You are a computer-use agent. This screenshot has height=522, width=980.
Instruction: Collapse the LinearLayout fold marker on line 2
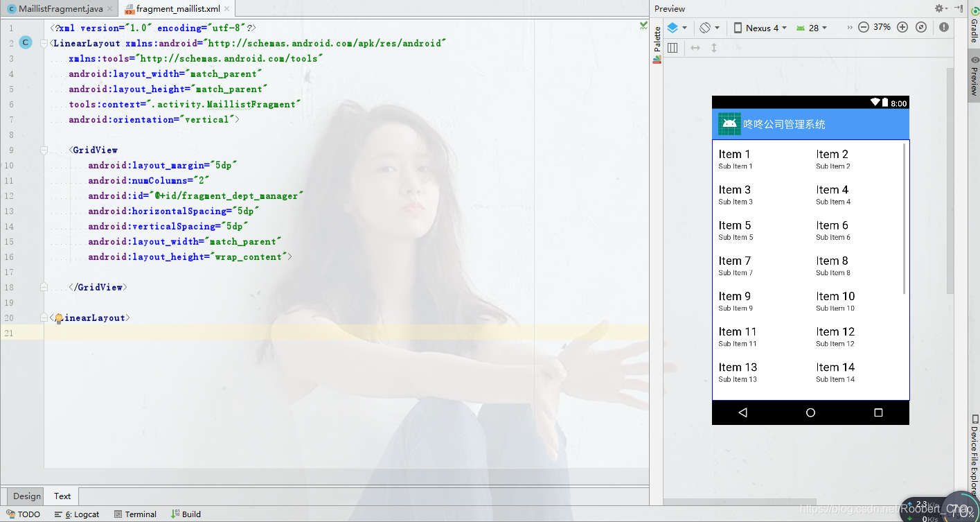44,43
